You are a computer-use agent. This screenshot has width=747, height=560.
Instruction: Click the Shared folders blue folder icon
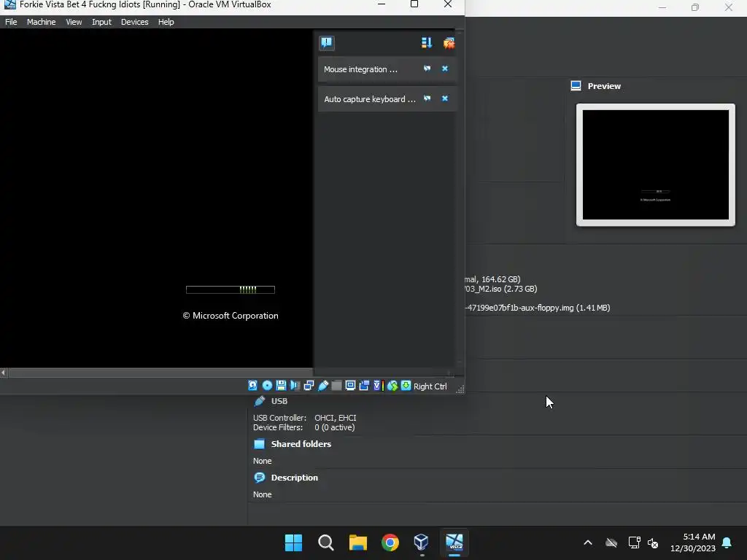tap(260, 444)
